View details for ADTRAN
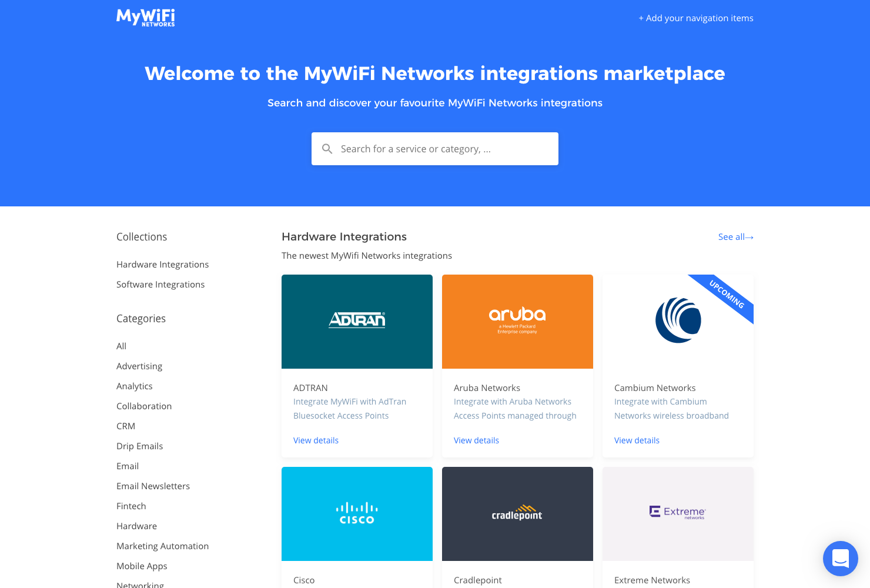This screenshot has width=870, height=588. click(316, 440)
